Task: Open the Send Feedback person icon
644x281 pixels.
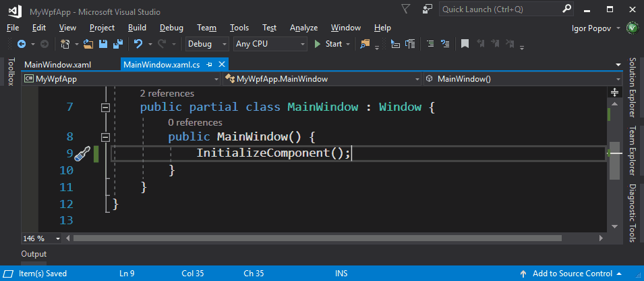Action: [x=427, y=9]
